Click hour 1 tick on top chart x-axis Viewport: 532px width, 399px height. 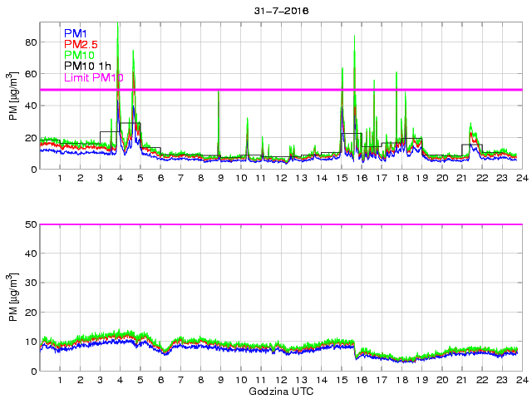(x=60, y=178)
